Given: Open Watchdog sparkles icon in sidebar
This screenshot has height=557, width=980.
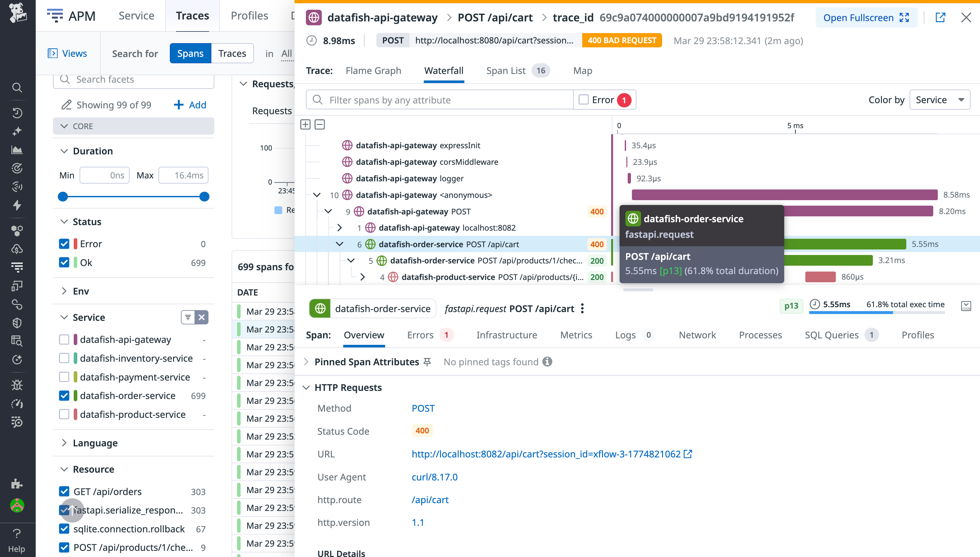Looking at the screenshot, I should [x=17, y=131].
